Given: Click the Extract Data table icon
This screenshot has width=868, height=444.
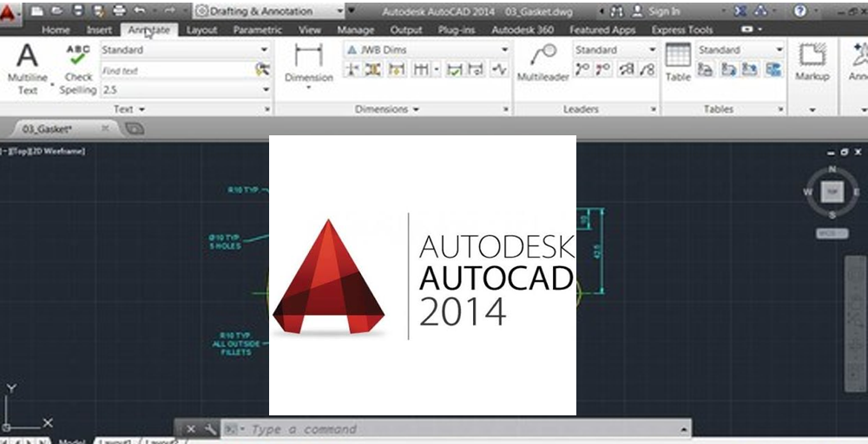Looking at the screenshot, I should (705, 69).
